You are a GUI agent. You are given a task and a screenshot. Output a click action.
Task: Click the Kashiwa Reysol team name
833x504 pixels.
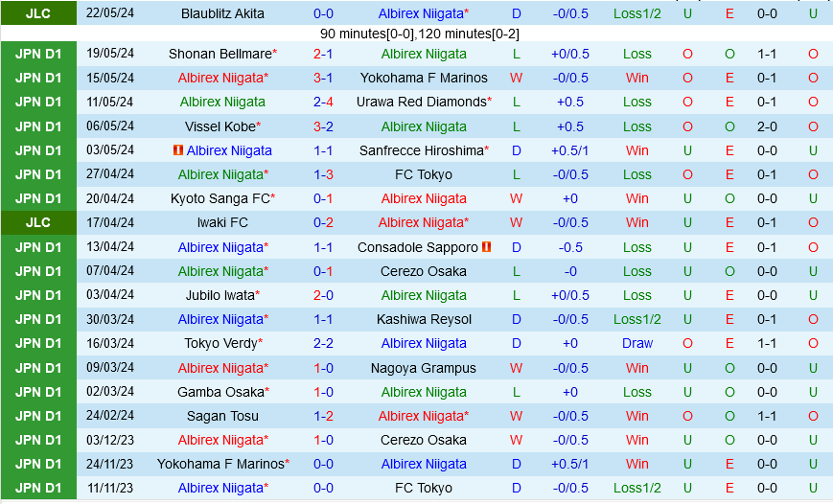point(424,319)
